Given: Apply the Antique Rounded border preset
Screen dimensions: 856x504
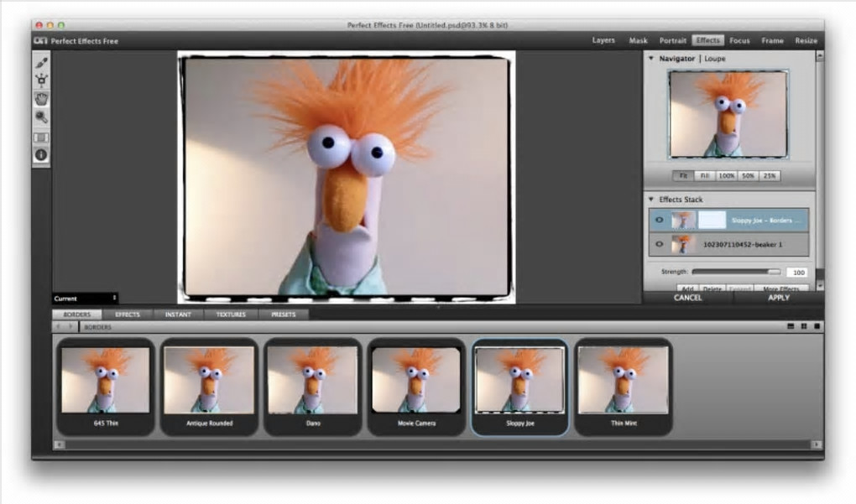Looking at the screenshot, I should (x=209, y=387).
